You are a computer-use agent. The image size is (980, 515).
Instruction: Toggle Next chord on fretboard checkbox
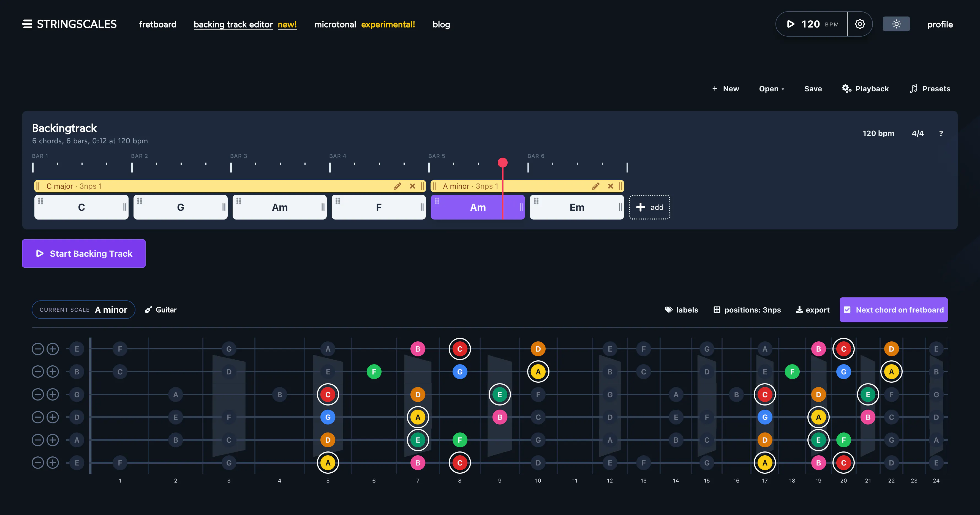tap(893, 310)
